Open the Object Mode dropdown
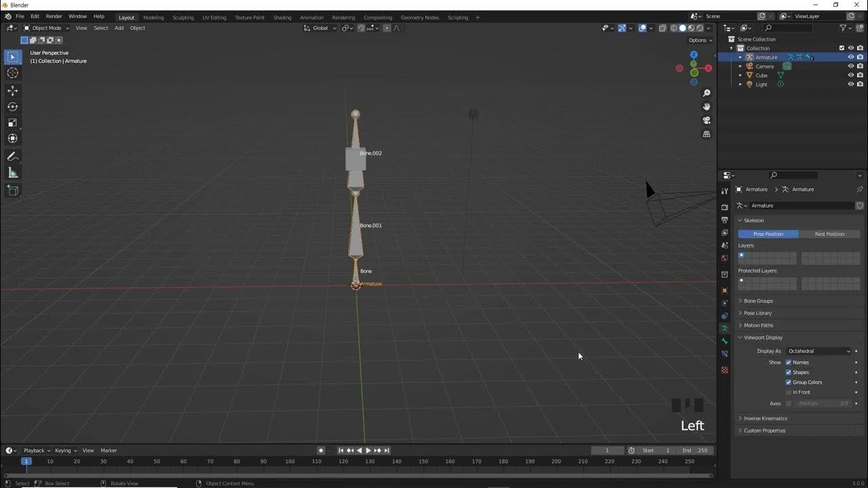Viewport: 868px width, 488px height. (46, 28)
